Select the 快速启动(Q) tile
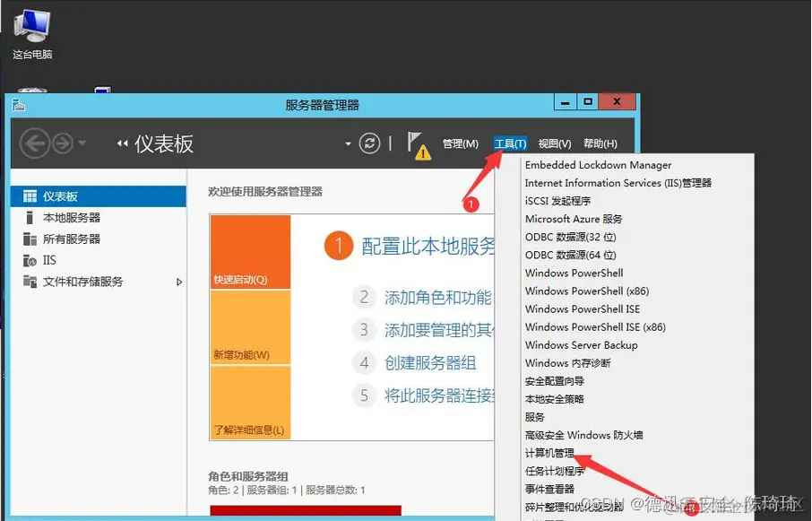812x521 pixels. click(x=250, y=252)
